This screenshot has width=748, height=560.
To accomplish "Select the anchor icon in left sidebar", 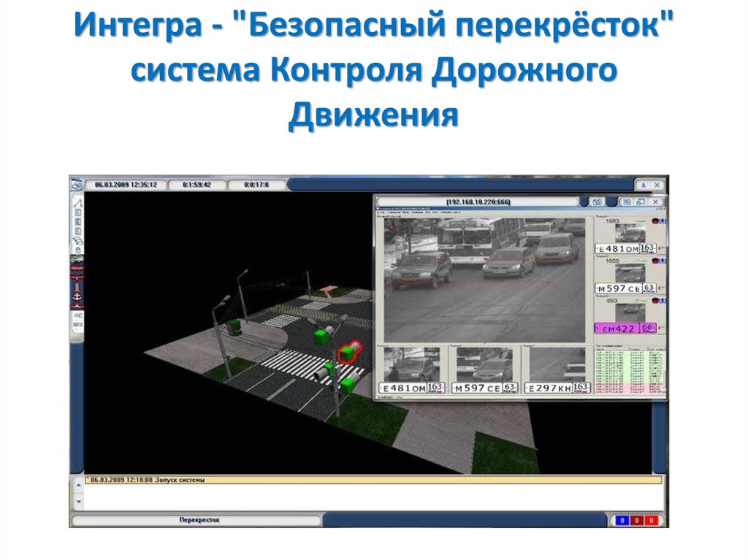I will (77, 296).
